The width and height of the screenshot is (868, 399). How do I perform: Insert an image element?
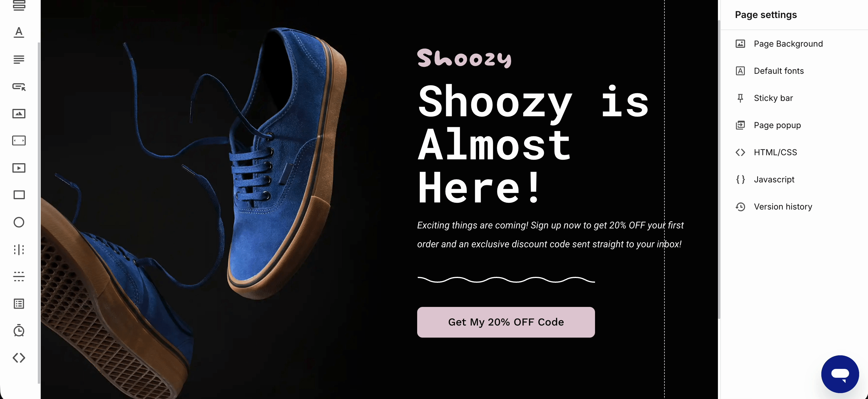click(19, 113)
